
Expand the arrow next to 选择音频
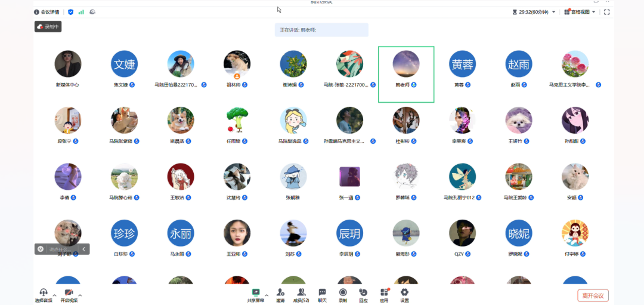tap(55, 295)
